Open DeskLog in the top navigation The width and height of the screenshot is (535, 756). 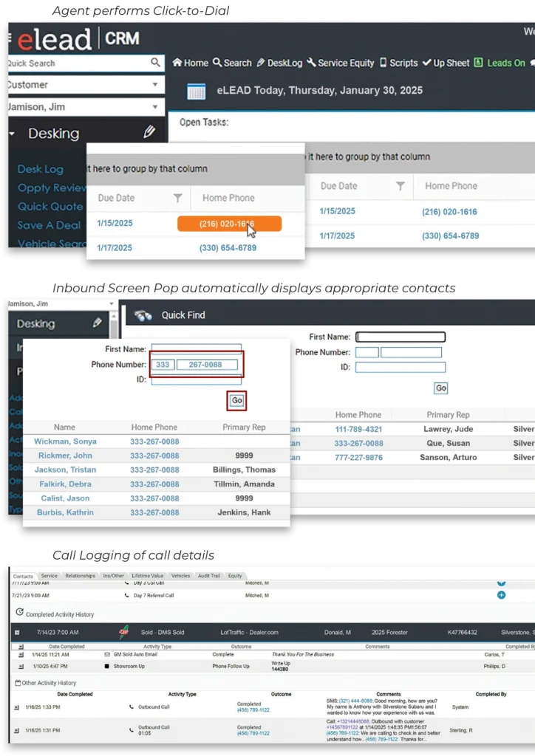pyautogui.click(x=279, y=63)
